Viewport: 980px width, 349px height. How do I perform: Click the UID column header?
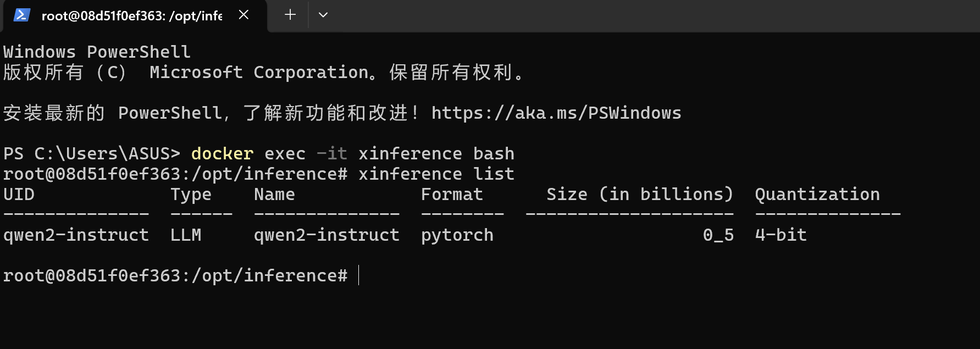19,195
